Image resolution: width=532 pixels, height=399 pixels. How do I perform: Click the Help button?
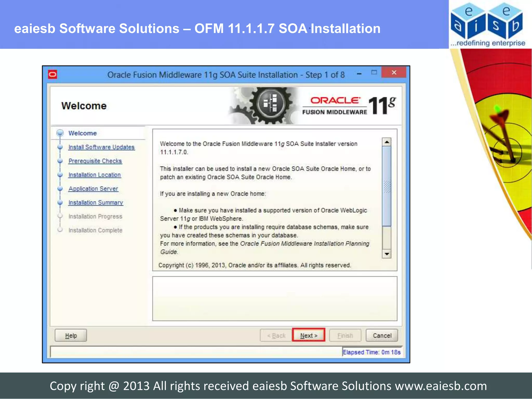point(71,335)
